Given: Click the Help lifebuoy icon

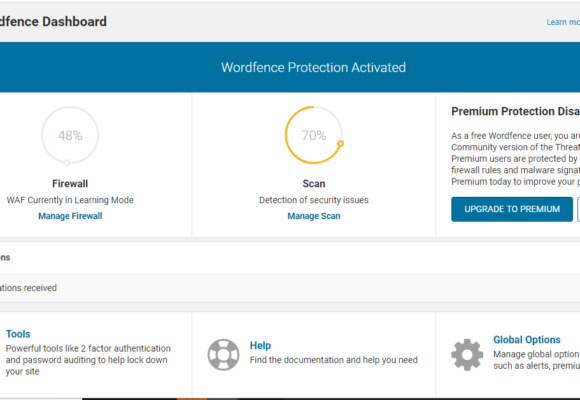Looking at the screenshot, I should coord(223,354).
